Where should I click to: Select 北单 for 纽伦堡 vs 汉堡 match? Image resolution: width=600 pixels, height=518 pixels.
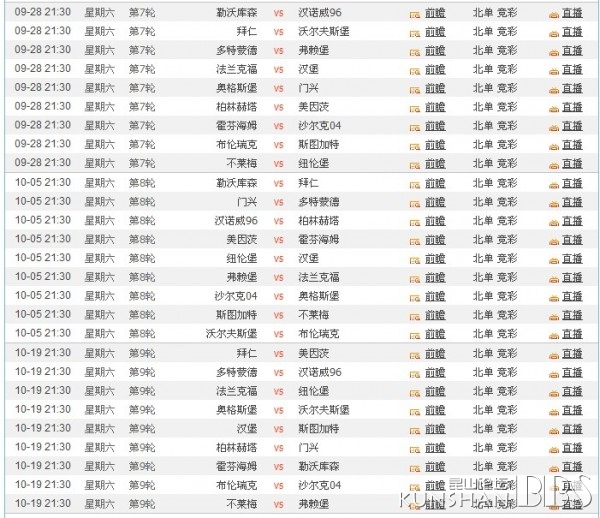(x=483, y=259)
